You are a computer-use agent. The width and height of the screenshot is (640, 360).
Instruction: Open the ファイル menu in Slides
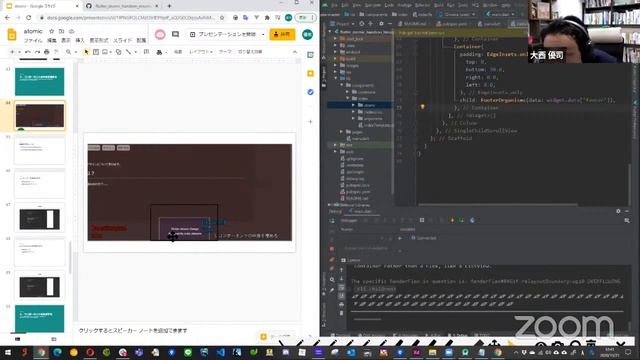[x=33, y=40]
